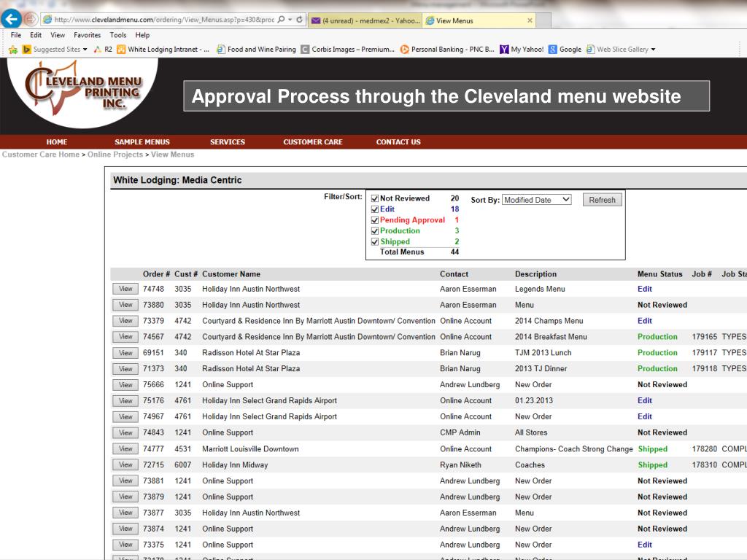
Task: Switch to the Yahoo mail tab
Action: click(x=365, y=20)
